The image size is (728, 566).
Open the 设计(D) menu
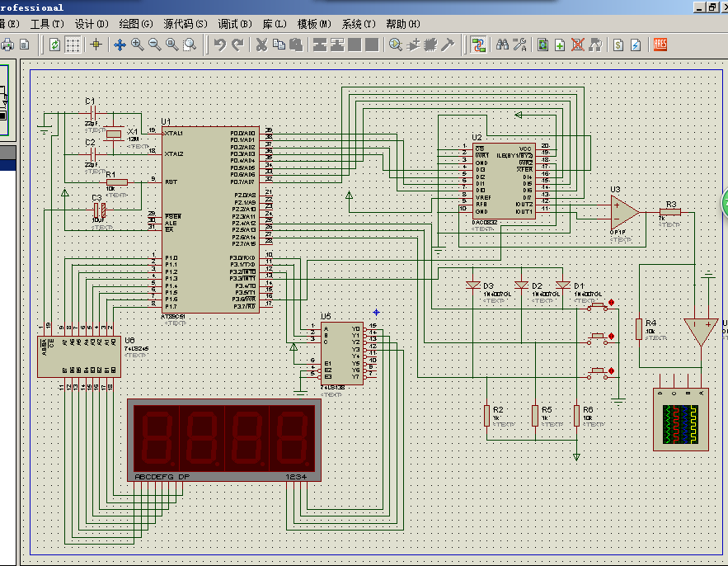(92, 24)
